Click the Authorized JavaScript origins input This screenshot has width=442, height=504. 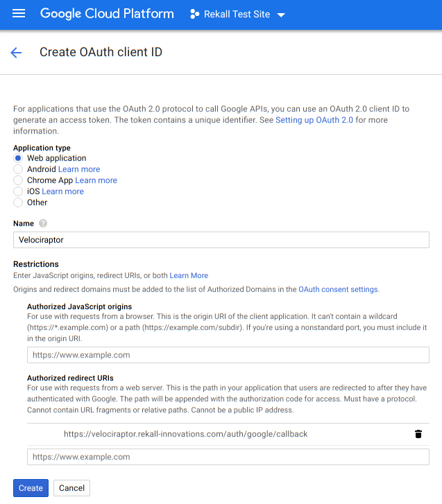(x=228, y=355)
